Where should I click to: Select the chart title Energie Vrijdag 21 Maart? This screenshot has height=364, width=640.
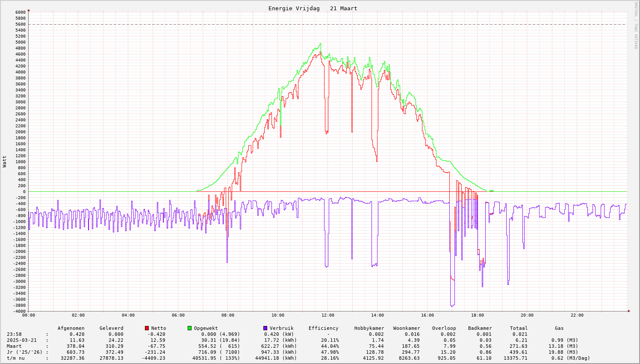point(313,9)
